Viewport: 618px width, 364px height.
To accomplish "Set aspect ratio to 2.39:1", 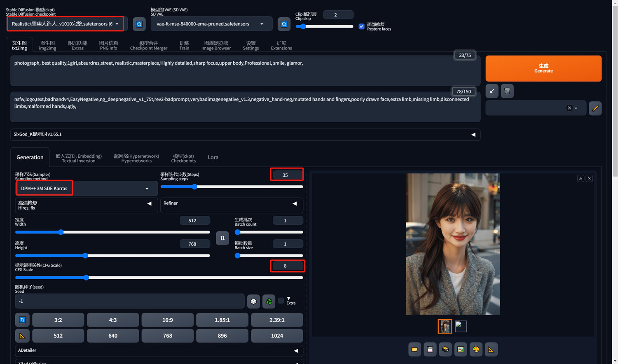I will [x=277, y=320].
